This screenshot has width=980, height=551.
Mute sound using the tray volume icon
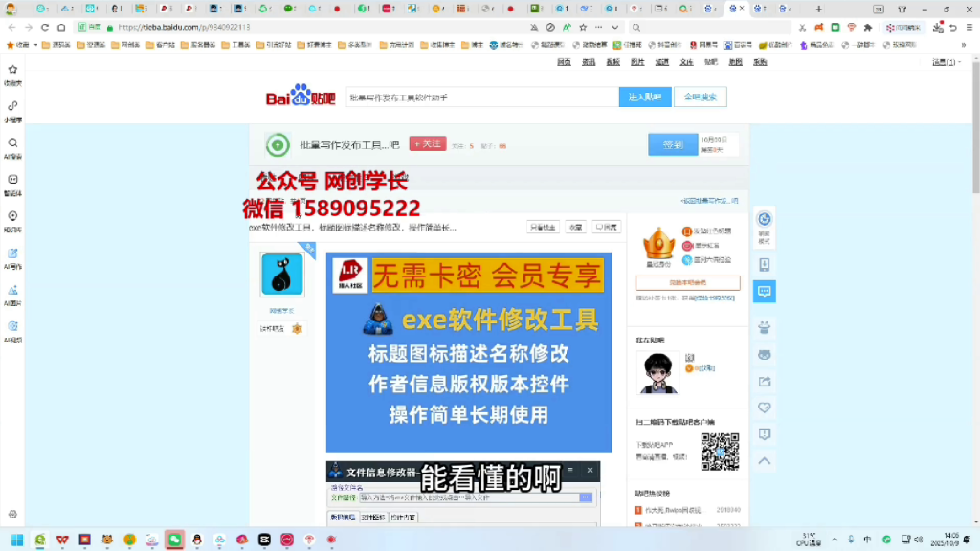(x=918, y=539)
